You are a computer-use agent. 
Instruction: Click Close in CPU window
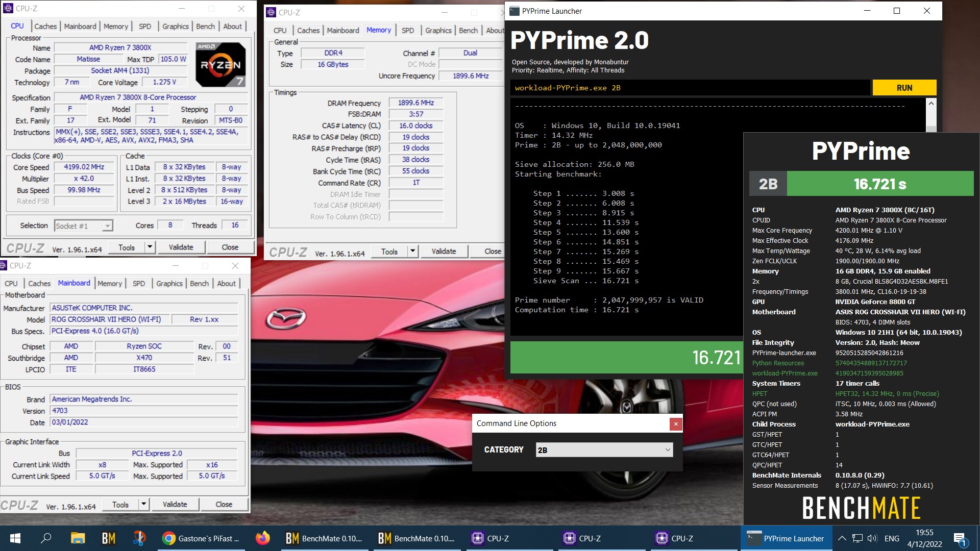coord(230,247)
